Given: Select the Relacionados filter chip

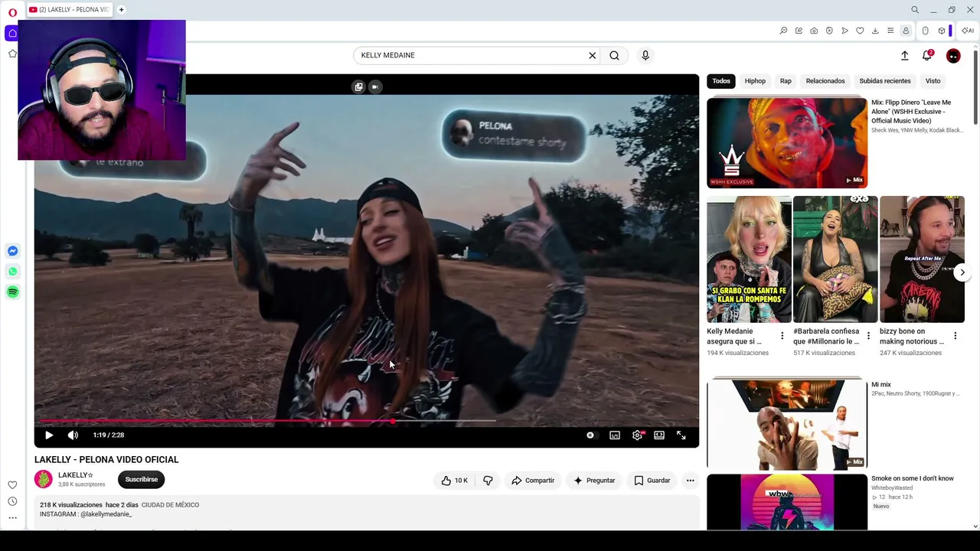Looking at the screenshot, I should pyautogui.click(x=825, y=81).
